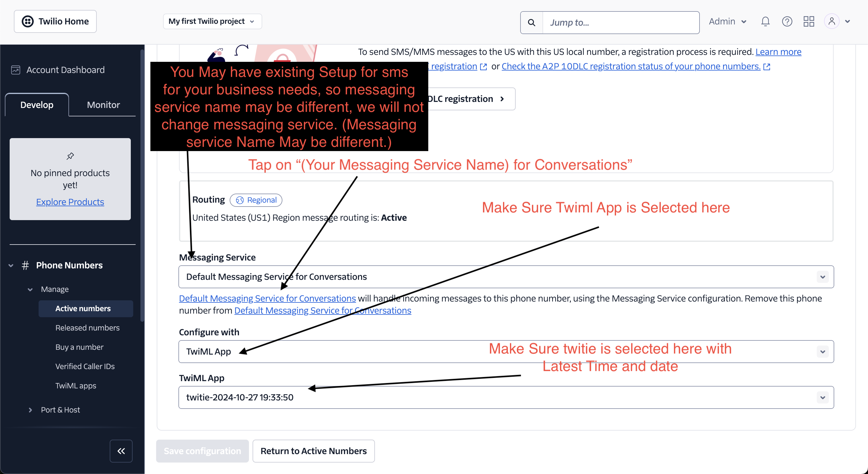
Task: Click Return to Active Numbers
Action: coord(313,451)
